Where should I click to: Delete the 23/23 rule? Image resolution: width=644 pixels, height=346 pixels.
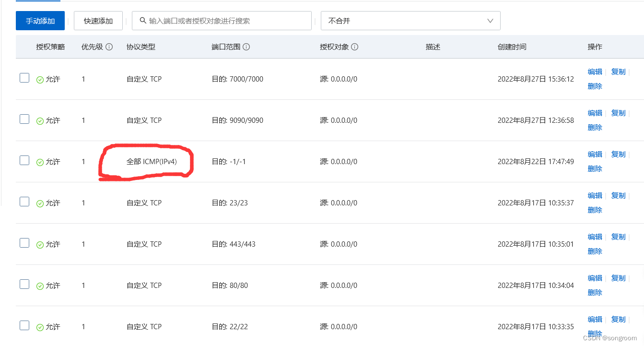pos(595,210)
